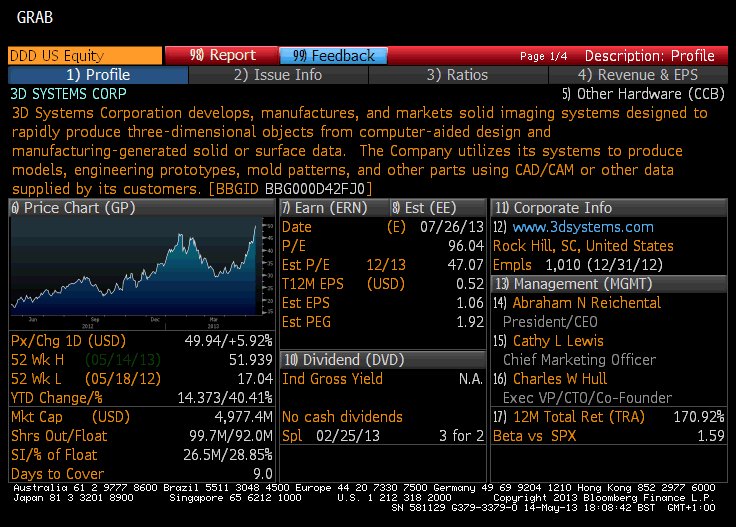Image resolution: width=736 pixels, height=527 pixels.
Task: Click the BBGID BBG000D42FJ0 identifier
Action: coord(291,189)
